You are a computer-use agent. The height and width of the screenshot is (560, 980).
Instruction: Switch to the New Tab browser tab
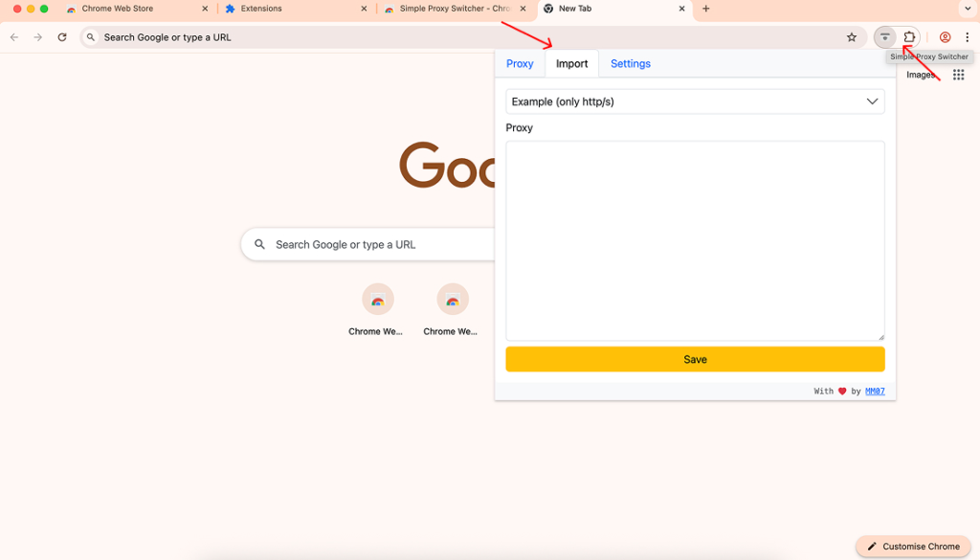click(576, 10)
